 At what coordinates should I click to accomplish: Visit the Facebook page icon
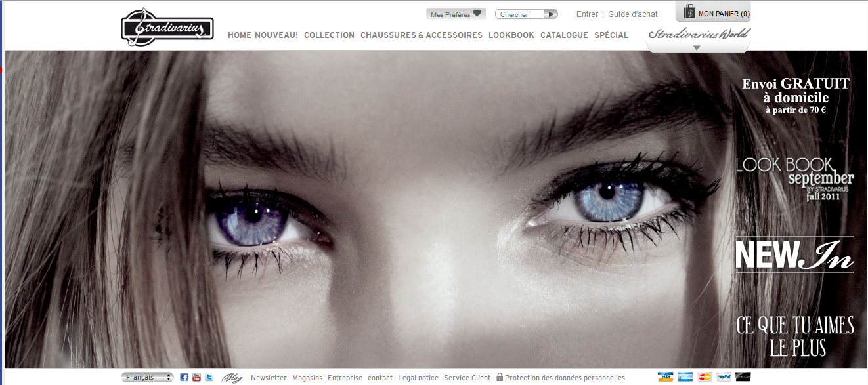184,377
